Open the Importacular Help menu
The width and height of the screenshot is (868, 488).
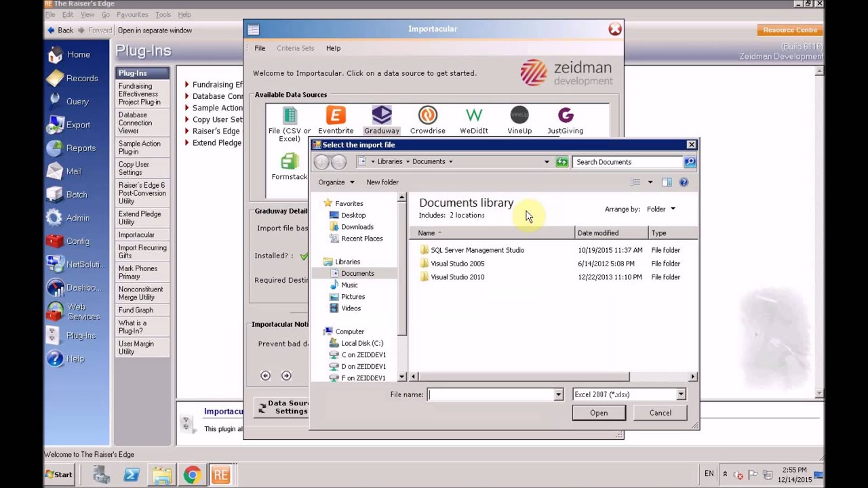tap(333, 48)
